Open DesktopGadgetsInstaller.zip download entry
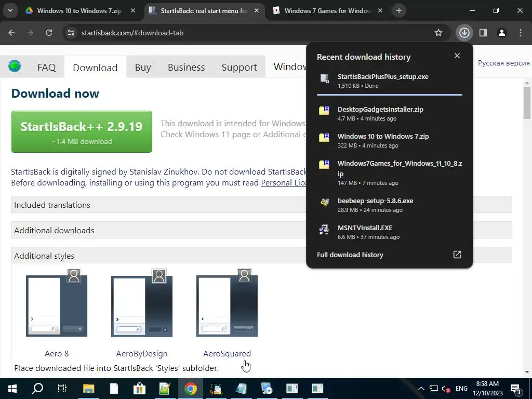 390,114
